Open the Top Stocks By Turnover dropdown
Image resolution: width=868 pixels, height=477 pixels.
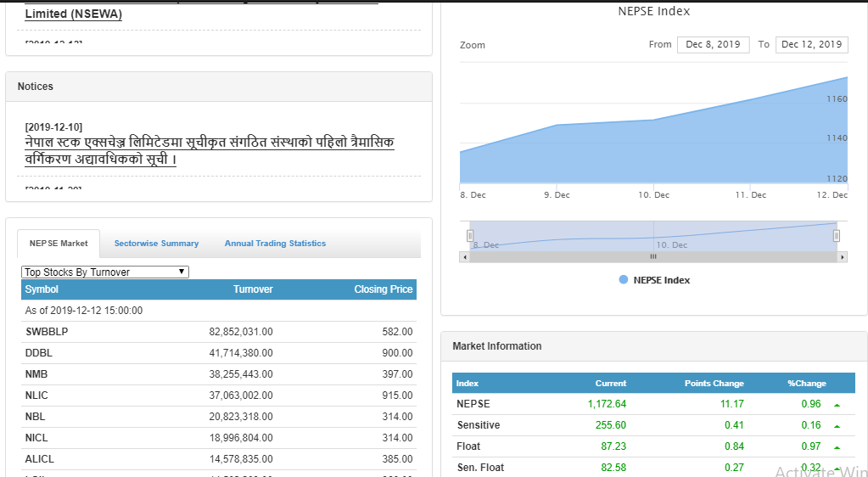point(105,272)
